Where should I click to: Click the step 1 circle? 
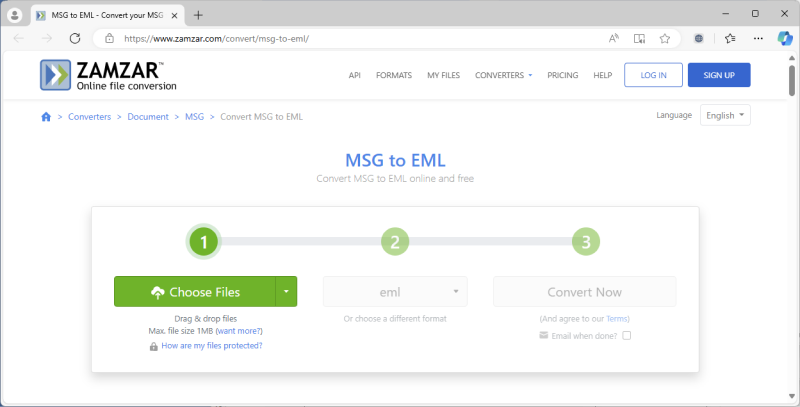point(204,242)
